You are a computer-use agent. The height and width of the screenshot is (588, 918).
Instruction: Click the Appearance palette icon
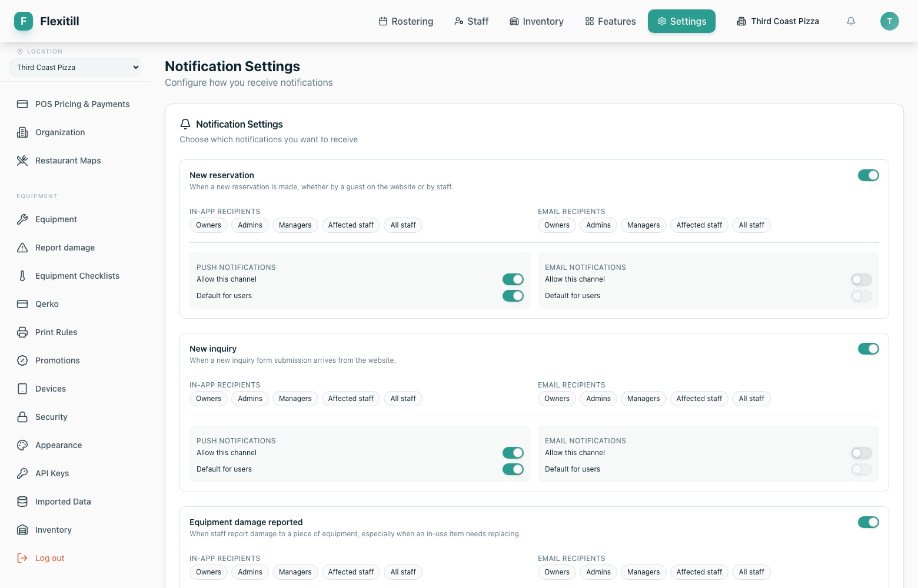(x=22, y=445)
